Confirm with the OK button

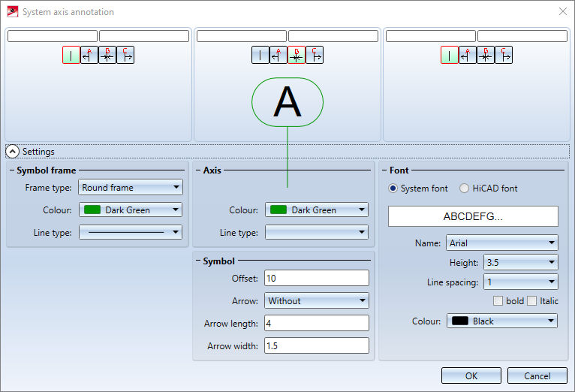pyautogui.click(x=471, y=376)
